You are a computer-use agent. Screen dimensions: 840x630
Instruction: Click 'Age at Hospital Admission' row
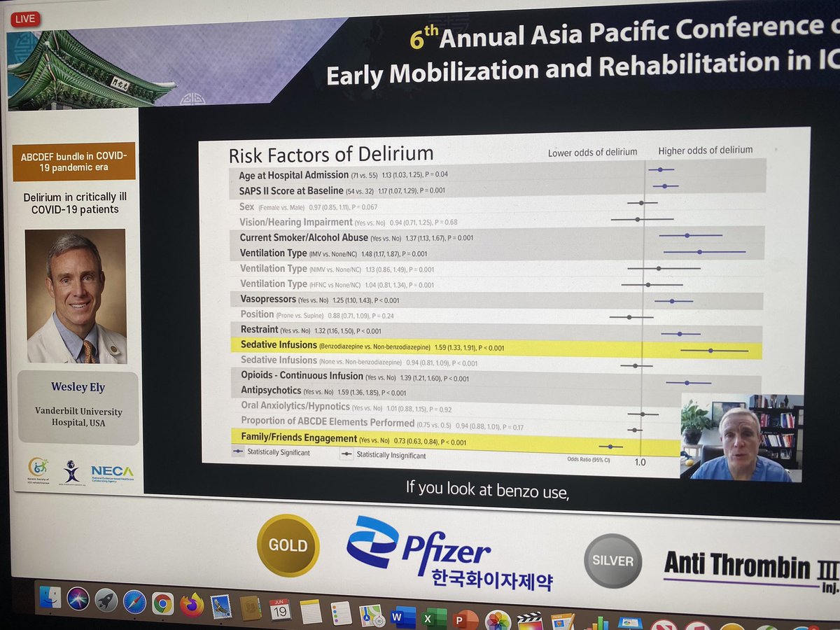point(496,174)
